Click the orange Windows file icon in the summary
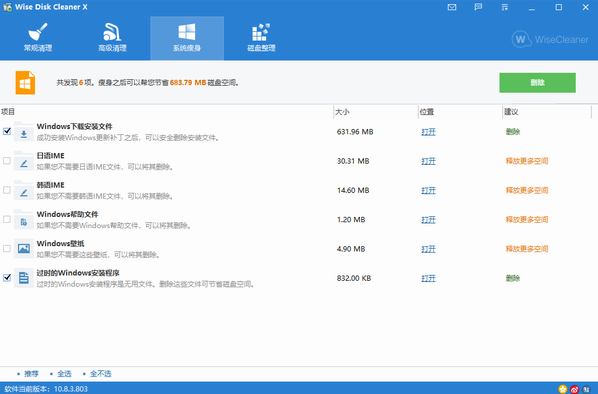Viewport: 598px width, 394px height. pyautogui.click(x=25, y=82)
